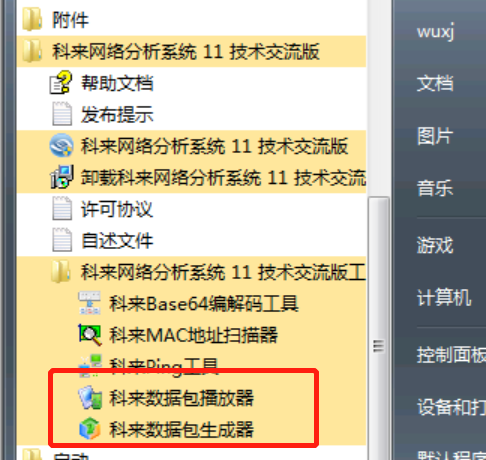This screenshot has width=486, height=460.
Task: Open the 许可协议 document icon
Action: (62, 208)
